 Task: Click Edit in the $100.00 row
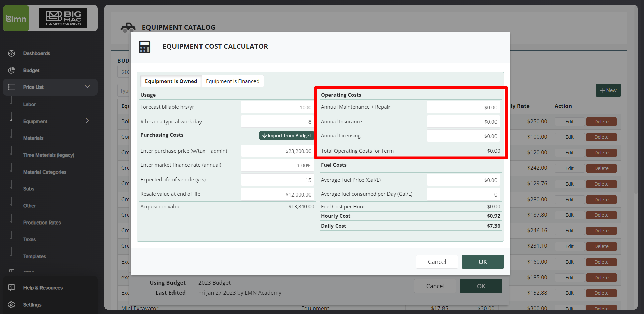[570, 137]
